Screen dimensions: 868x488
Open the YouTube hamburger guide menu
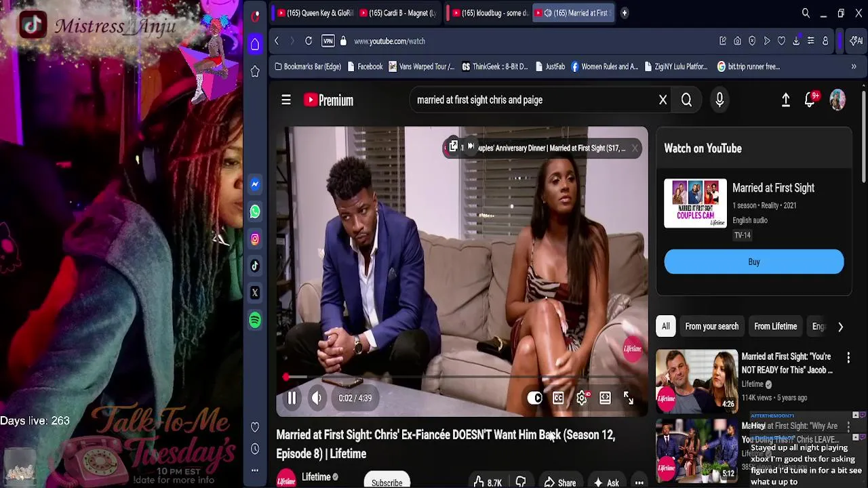[286, 100]
